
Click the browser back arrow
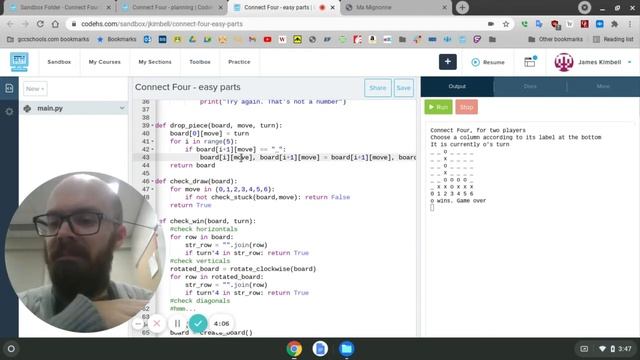10,24
